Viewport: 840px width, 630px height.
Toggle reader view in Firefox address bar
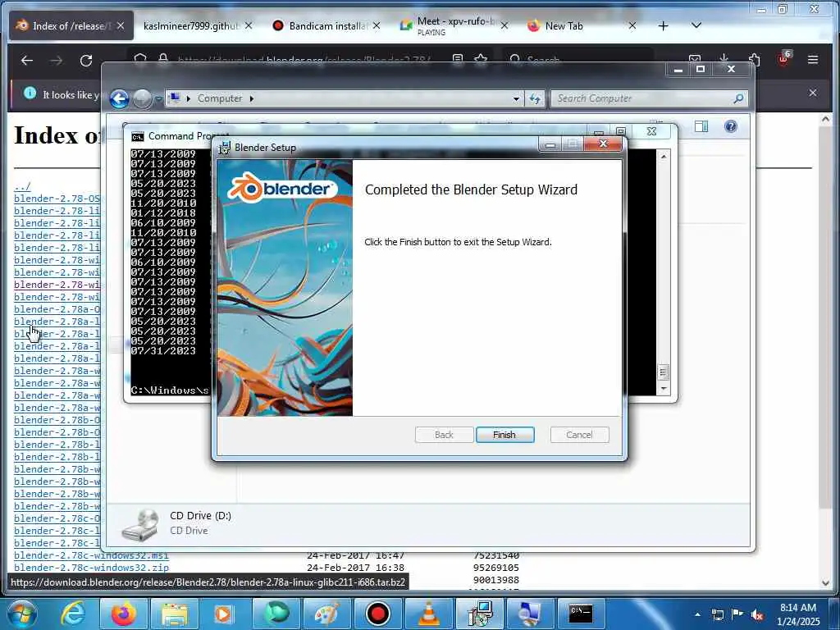coord(458,58)
